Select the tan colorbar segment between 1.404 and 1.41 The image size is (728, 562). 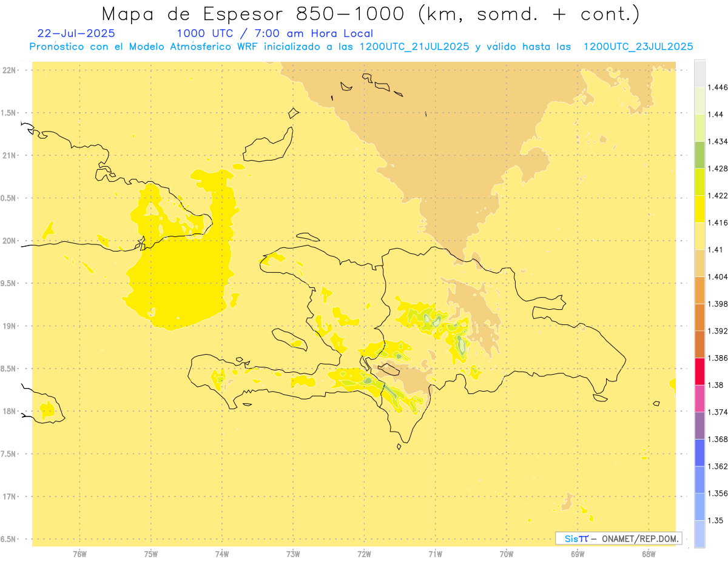pos(699,263)
